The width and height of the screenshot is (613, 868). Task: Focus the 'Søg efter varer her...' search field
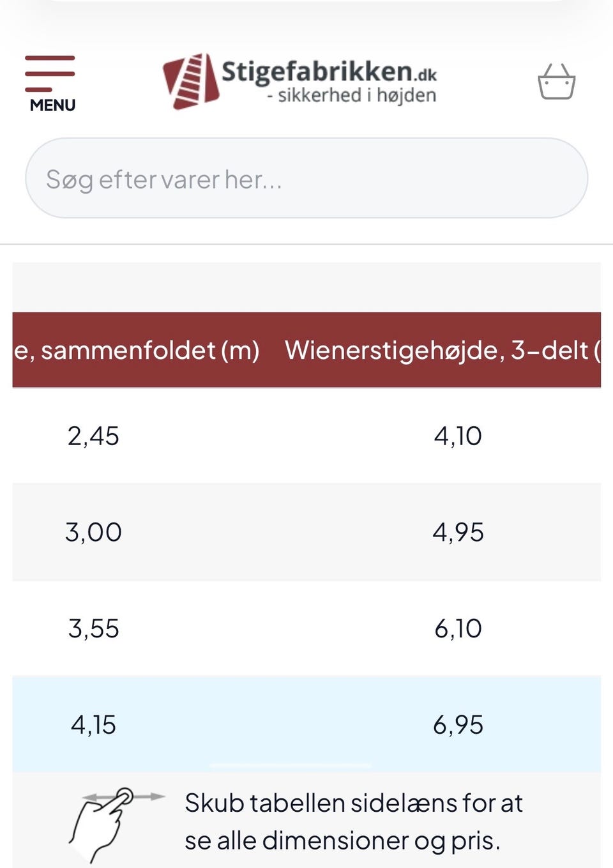point(306,179)
